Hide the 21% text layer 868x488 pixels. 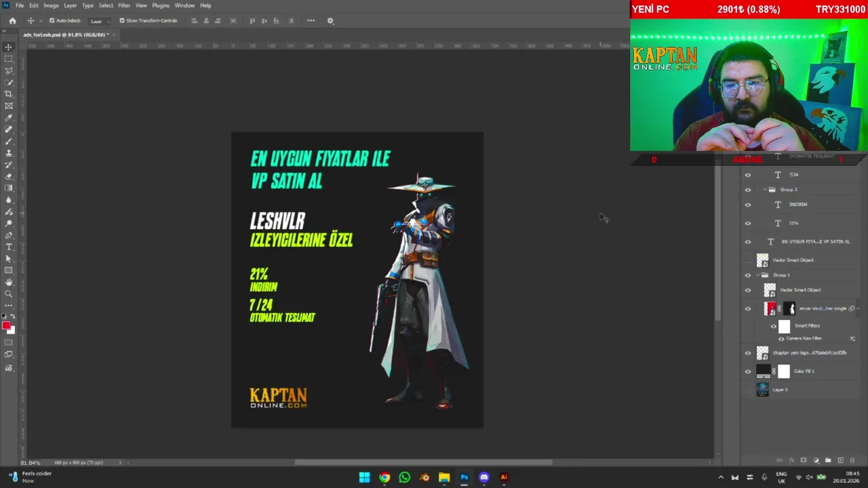click(x=748, y=223)
